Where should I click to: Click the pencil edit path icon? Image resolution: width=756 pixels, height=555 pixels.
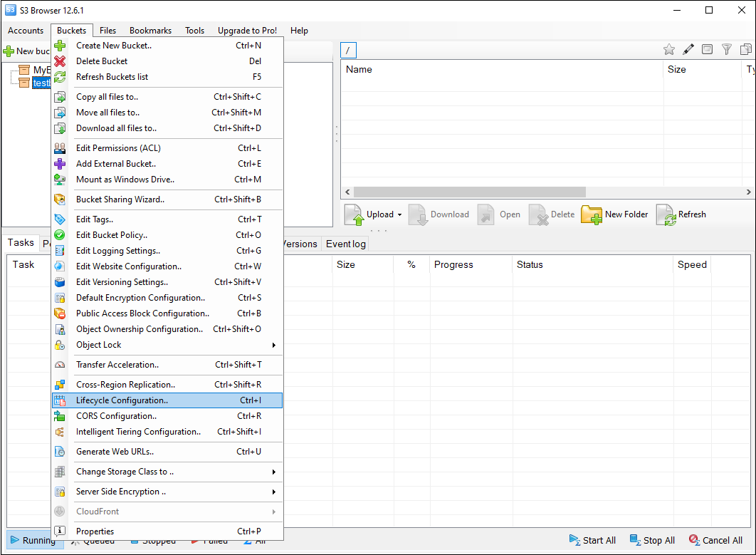click(688, 49)
